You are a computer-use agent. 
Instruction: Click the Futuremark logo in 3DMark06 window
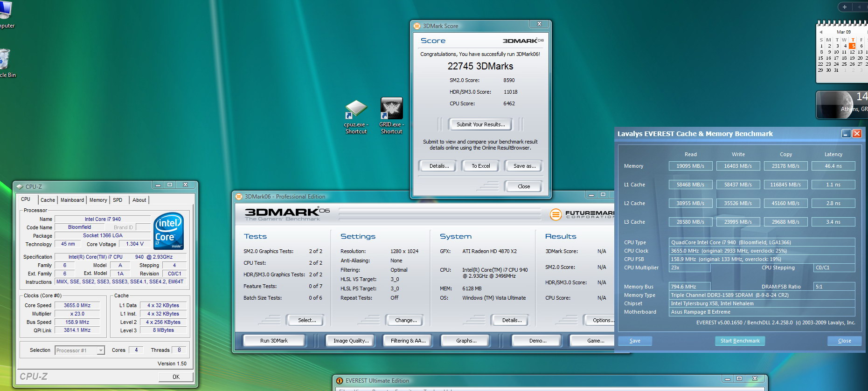click(x=583, y=214)
